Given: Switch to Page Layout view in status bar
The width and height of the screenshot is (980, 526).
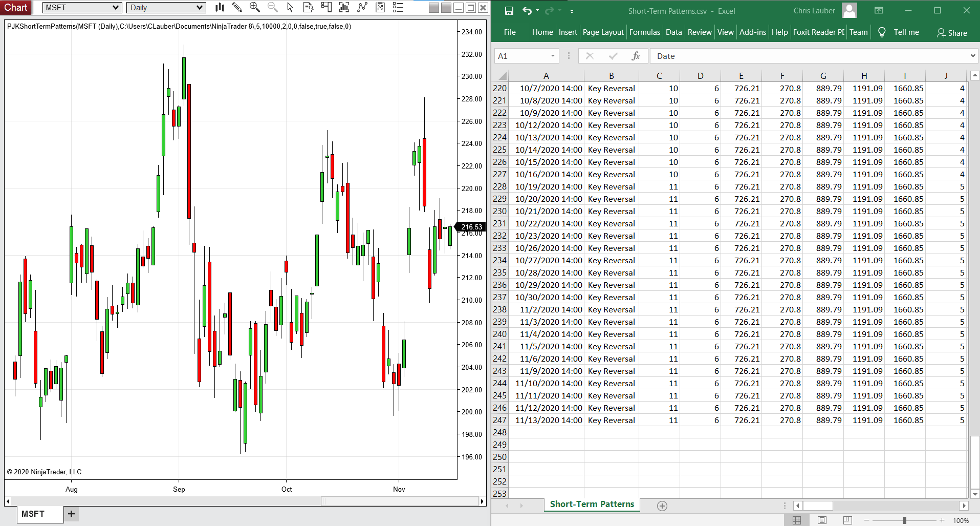Looking at the screenshot, I should coord(822,520).
